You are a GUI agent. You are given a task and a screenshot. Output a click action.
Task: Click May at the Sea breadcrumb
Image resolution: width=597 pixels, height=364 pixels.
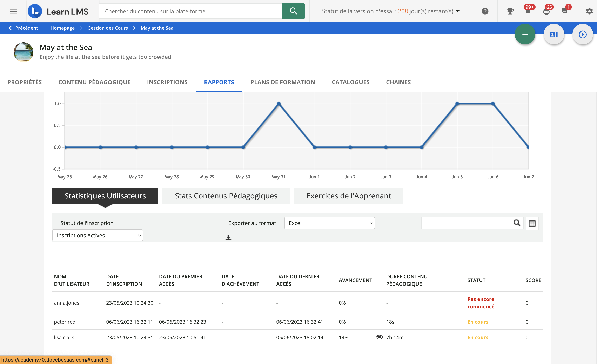click(x=157, y=28)
